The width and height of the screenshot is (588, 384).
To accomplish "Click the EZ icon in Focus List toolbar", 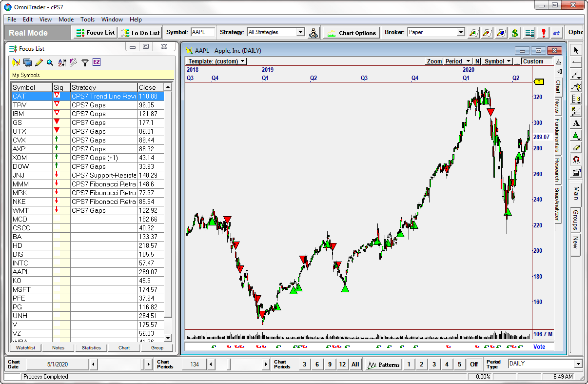I will pos(97,62).
